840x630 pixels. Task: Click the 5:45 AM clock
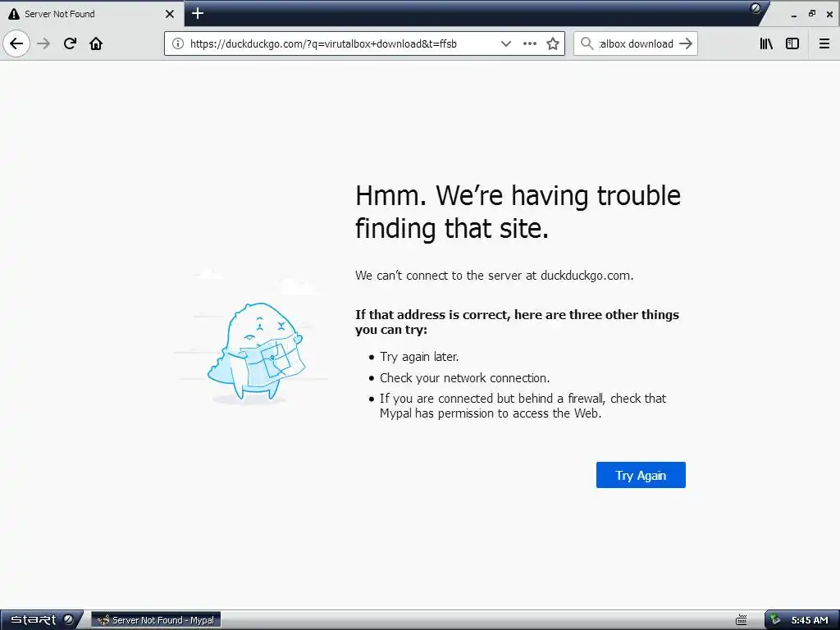810,620
